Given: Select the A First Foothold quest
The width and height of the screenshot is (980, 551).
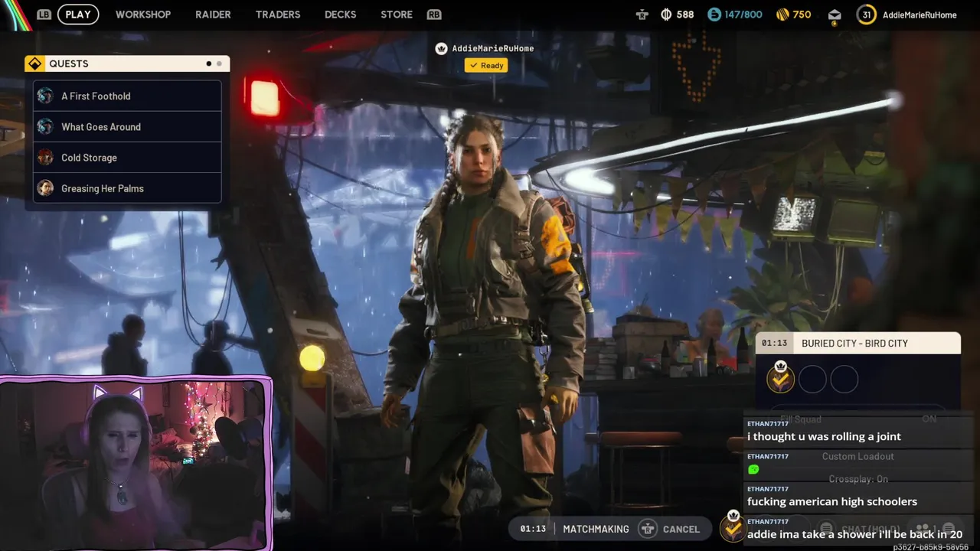Looking at the screenshot, I should coord(127,96).
